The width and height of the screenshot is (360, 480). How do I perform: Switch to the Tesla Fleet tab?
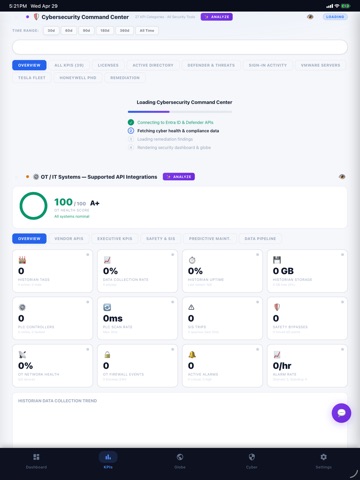(x=32, y=78)
